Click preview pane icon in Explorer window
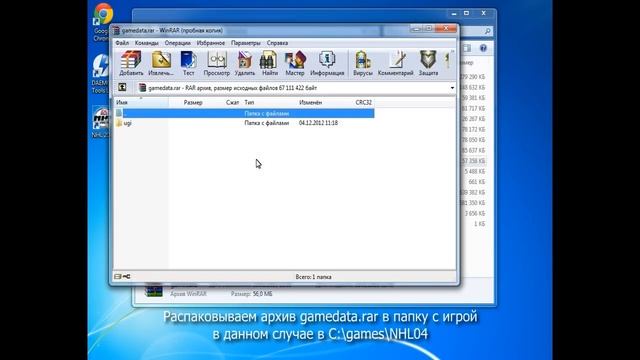 pyautogui.click(x=467, y=48)
